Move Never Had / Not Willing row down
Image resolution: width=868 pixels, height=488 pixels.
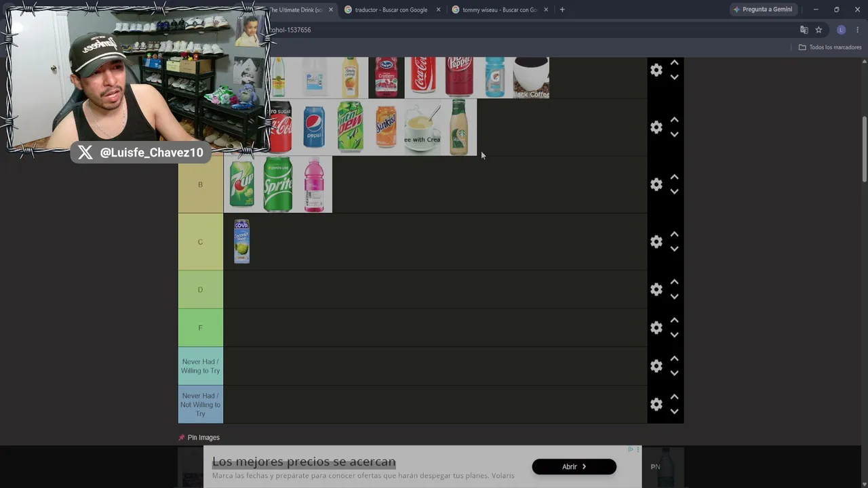[674, 411]
